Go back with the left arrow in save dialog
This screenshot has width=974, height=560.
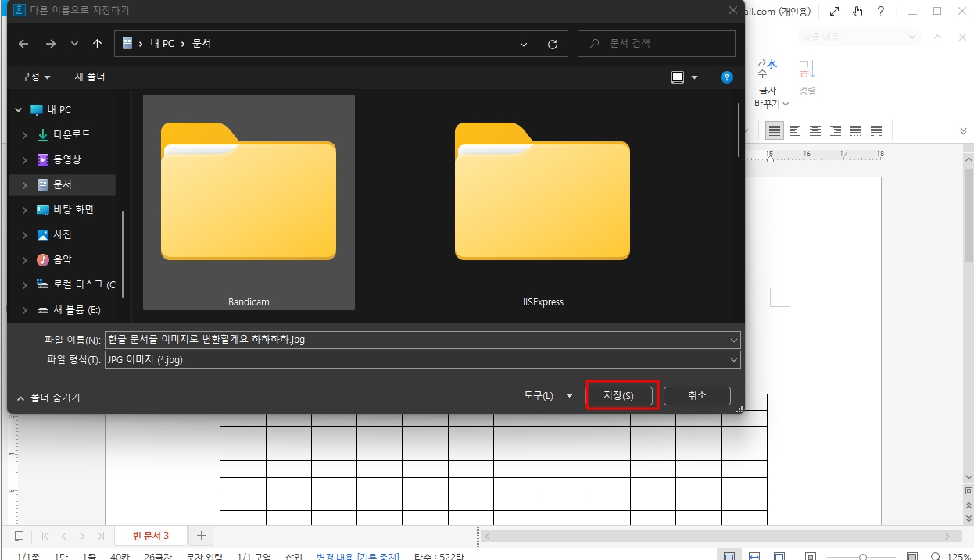[x=23, y=44]
